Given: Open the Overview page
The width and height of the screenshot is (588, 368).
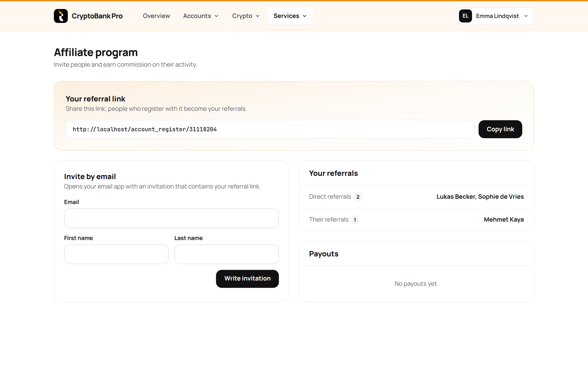Looking at the screenshot, I should click(x=156, y=16).
